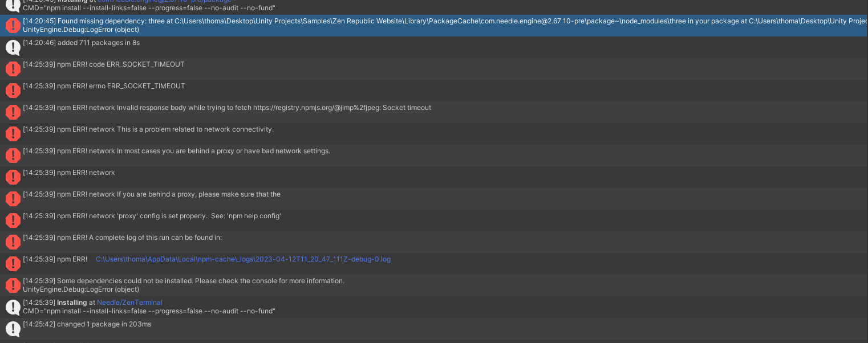Click error icon for "Invalid response body" message

click(13, 112)
